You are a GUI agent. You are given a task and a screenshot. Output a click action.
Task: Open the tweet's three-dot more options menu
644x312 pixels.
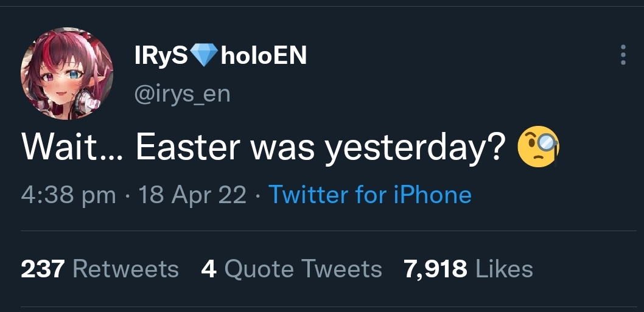(622, 55)
